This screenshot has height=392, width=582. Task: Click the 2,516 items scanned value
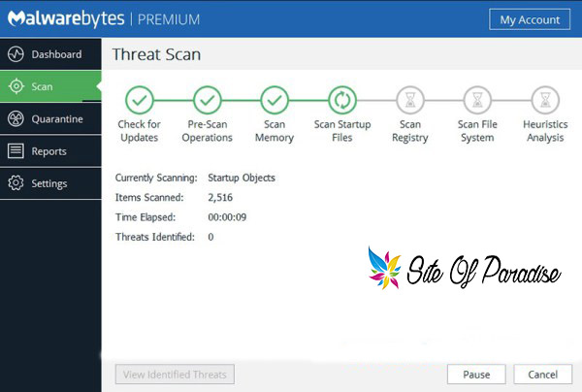[220, 198]
